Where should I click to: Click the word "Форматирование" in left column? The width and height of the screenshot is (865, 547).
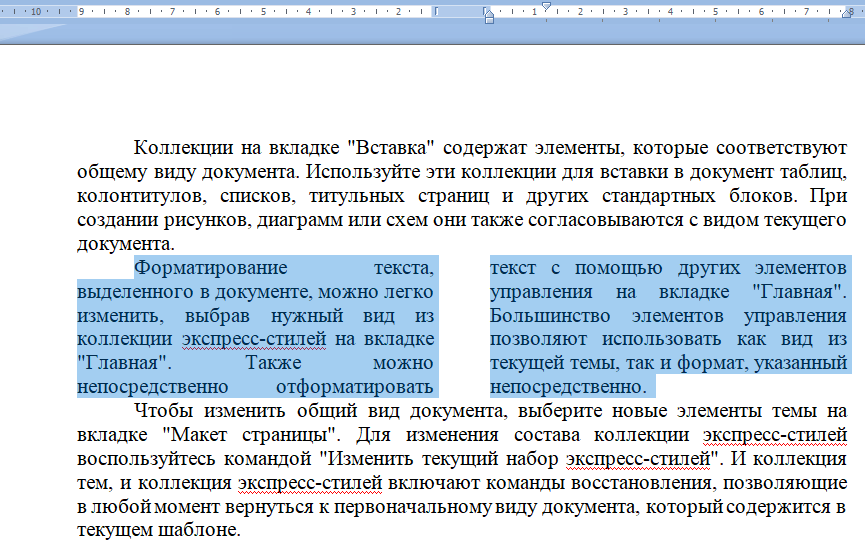(x=211, y=268)
